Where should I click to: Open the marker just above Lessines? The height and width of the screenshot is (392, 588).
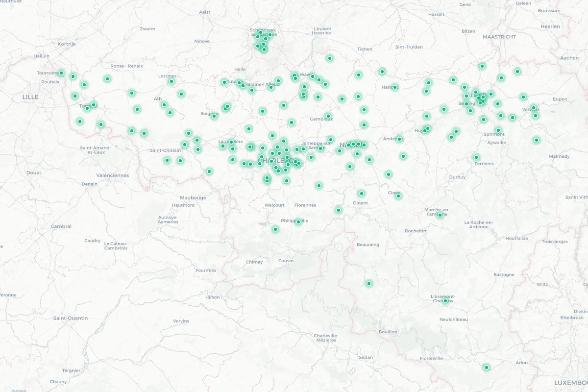(x=171, y=81)
